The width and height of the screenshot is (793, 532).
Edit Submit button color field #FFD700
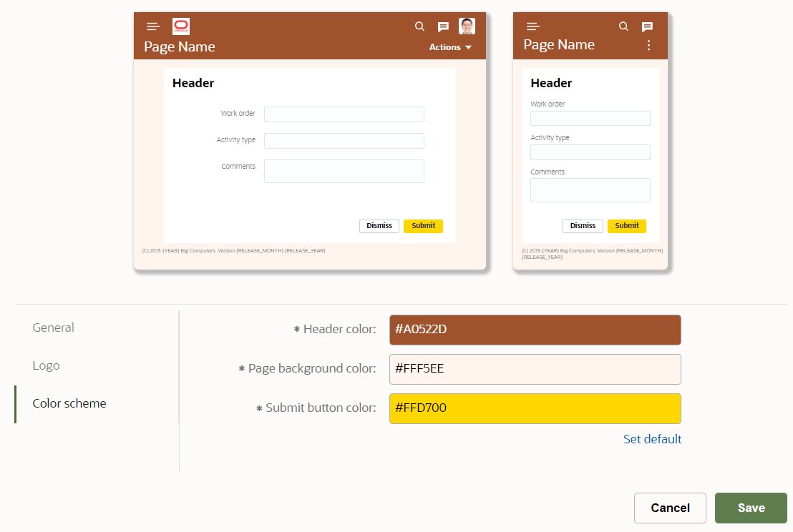click(535, 409)
